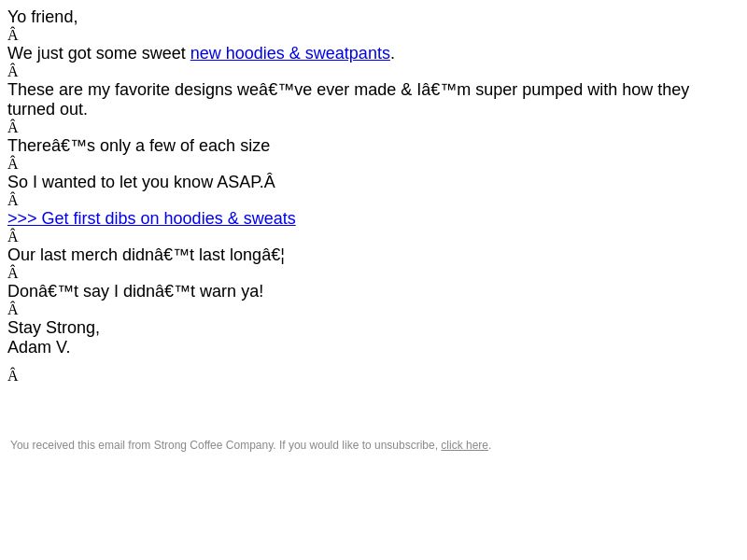Click the "Stay Strong," sign-off

point(53,329)
